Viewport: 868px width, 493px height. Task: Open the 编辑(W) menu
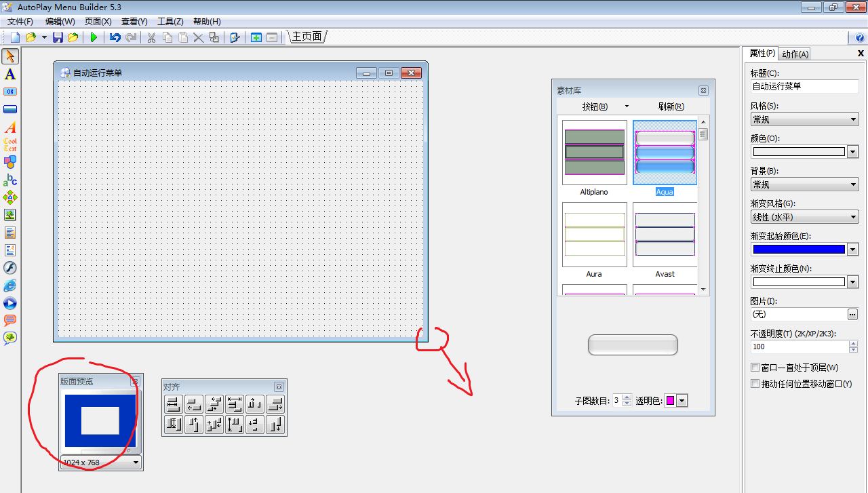60,22
